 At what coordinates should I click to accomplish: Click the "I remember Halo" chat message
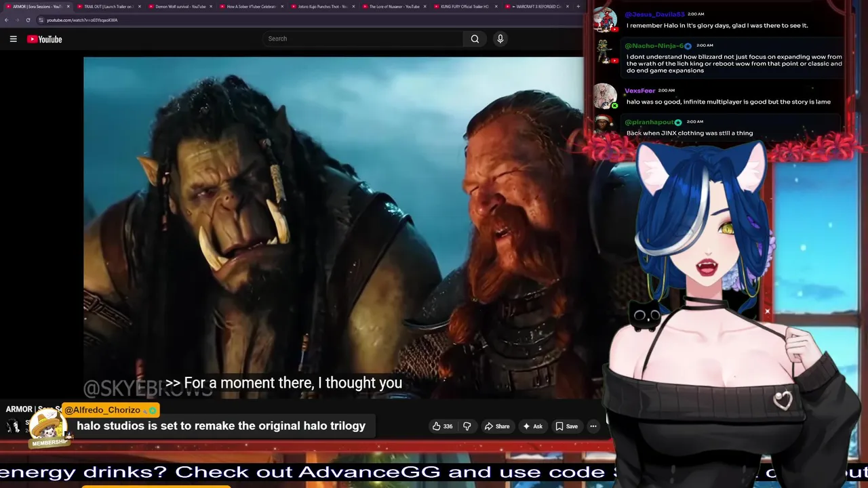pos(717,26)
